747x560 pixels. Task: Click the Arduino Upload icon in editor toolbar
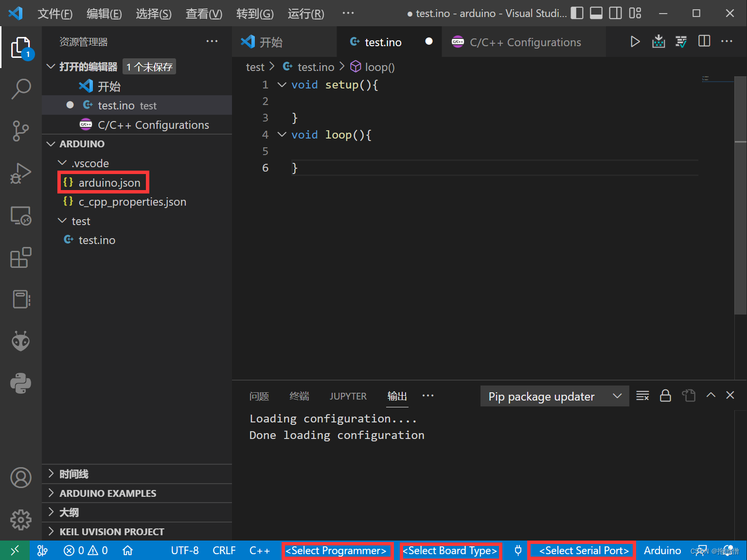point(658,41)
